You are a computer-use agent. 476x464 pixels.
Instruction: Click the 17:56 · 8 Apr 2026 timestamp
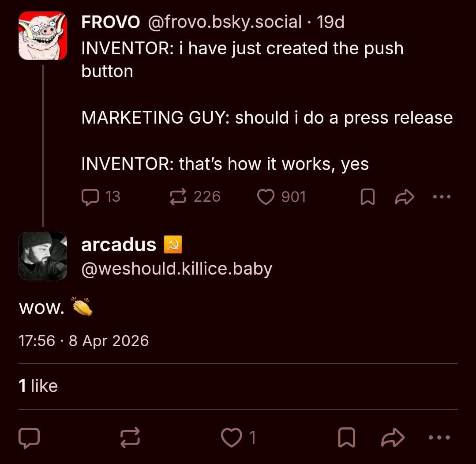84,341
